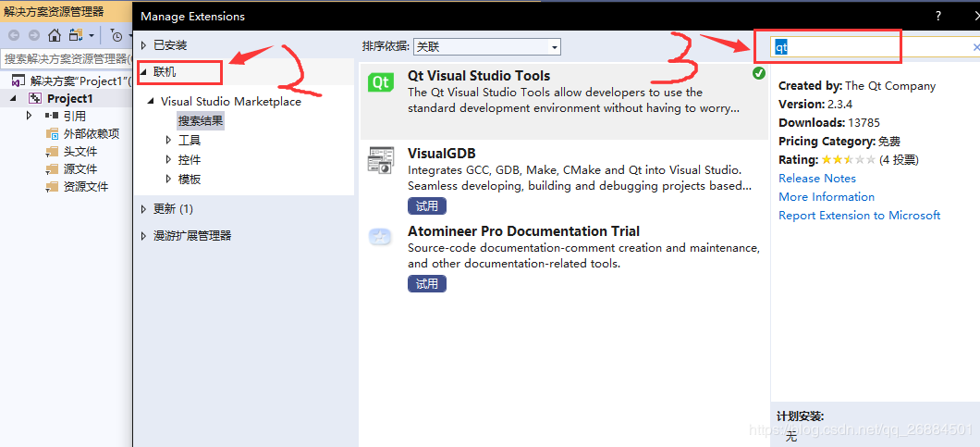This screenshot has height=447, width=980.
Task: Expand the 已安装 category
Action: tap(143, 45)
